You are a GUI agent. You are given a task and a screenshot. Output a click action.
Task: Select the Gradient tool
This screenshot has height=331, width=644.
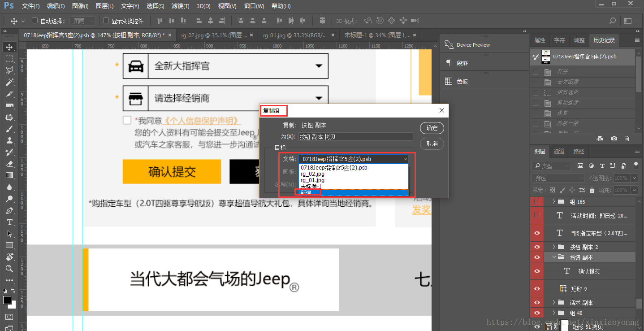click(x=9, y=175)
